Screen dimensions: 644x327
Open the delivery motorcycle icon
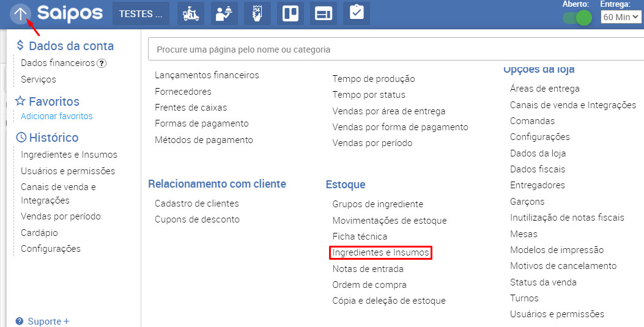191,13
